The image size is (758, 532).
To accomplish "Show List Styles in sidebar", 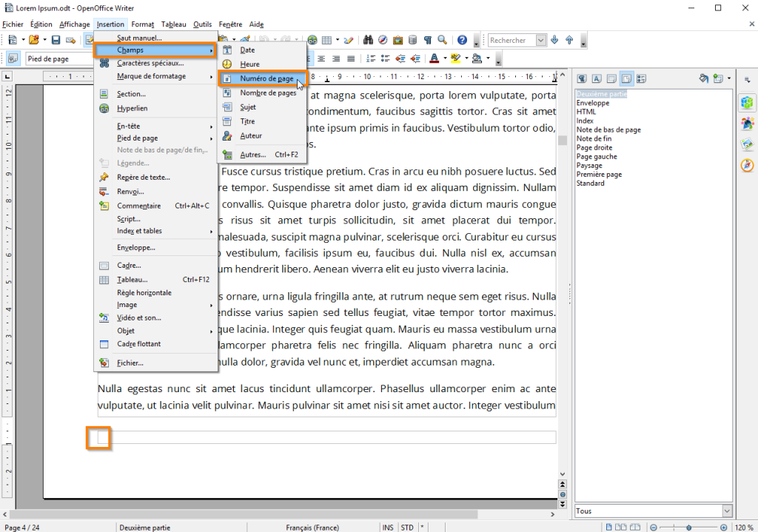I will pyautogui.click(x=642, y=78).
